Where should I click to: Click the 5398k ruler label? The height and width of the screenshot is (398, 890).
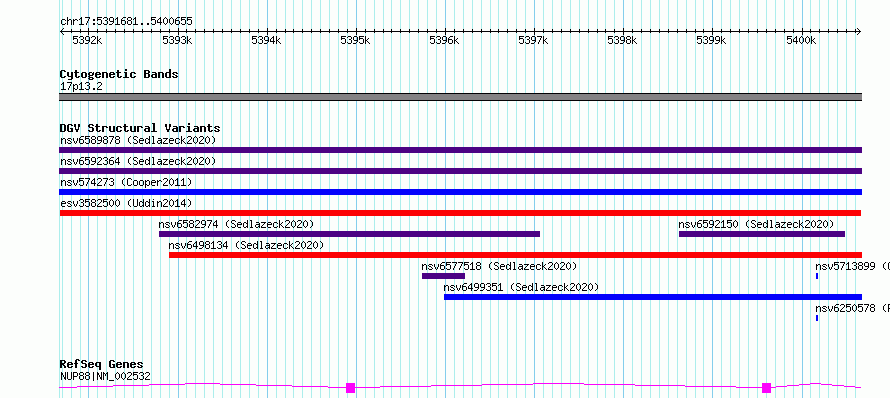pyautogui.click(x=623, y=40)
